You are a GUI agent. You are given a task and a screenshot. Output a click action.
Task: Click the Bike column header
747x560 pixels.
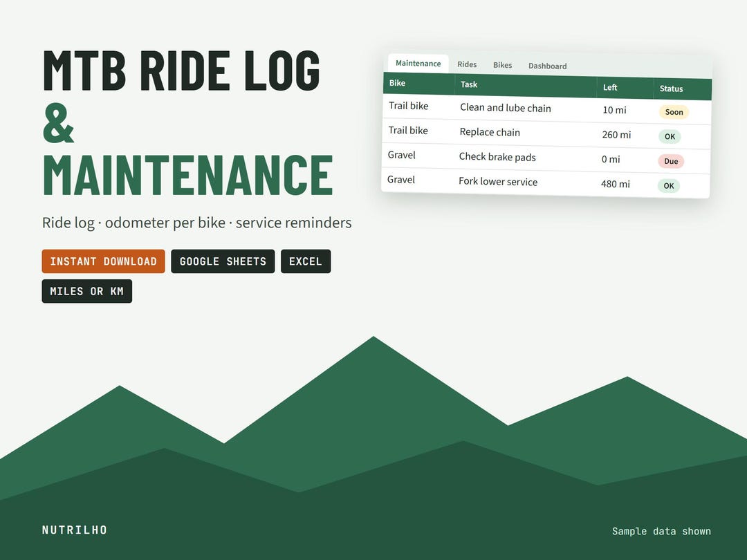pyautogui.click(x=419, y=84)
